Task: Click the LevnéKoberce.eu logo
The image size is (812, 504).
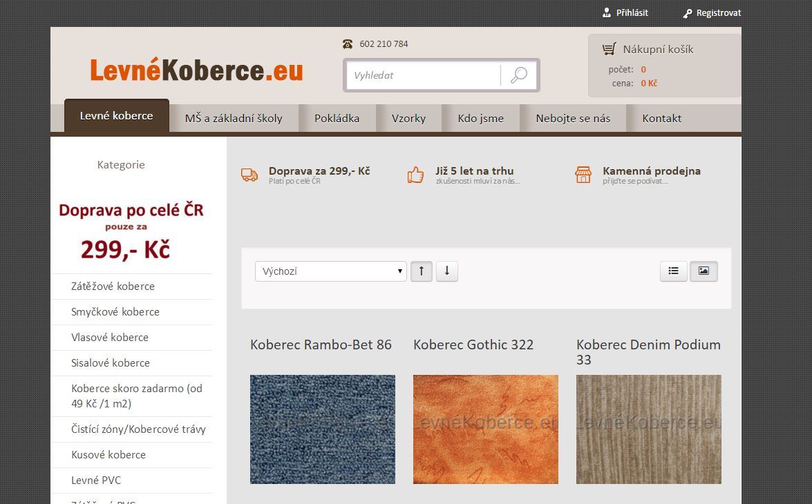Action: click(x=196, y=70)
